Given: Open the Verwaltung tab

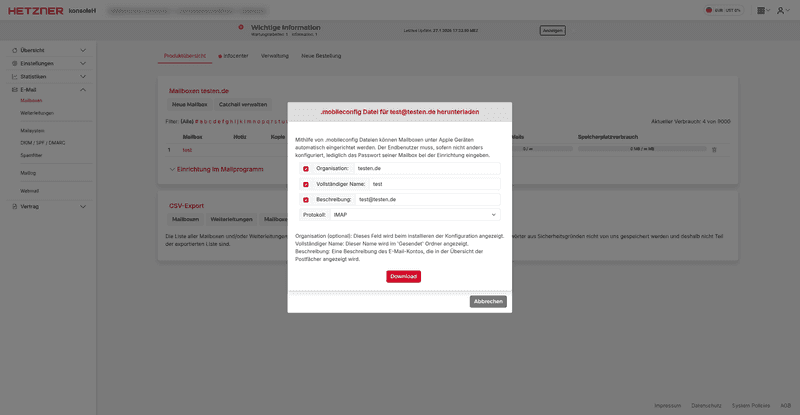Looking at the screenshot, I should tap(274, 56).
